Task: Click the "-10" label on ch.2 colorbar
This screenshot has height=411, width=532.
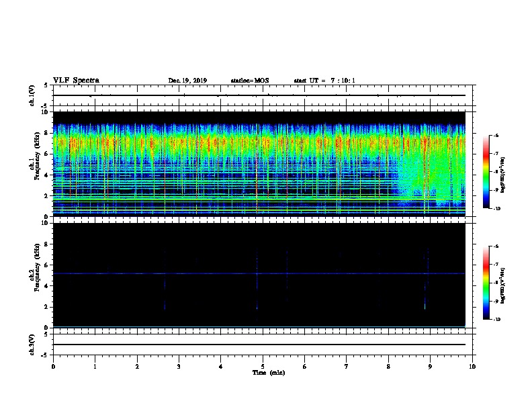Action: pyautogui.click(x=496, y=320)
